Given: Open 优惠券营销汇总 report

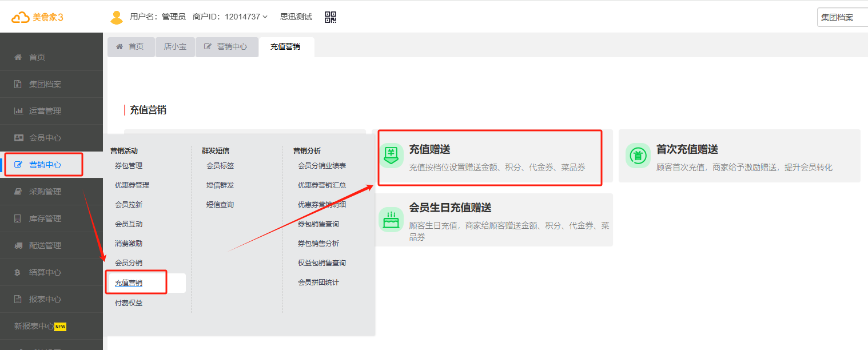Looking at the screenshot, I should tap(322, 185).
